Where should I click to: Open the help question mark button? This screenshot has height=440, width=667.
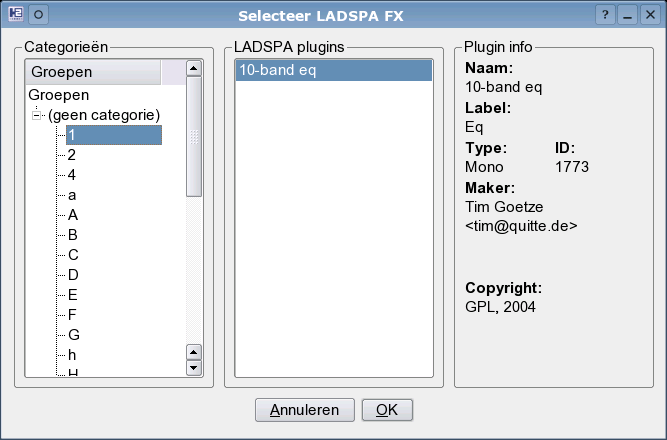[x=605, y=15]
